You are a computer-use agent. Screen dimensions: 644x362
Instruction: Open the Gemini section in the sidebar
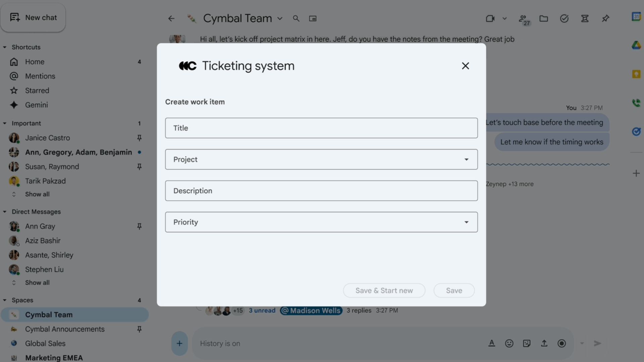coord(37,105)
